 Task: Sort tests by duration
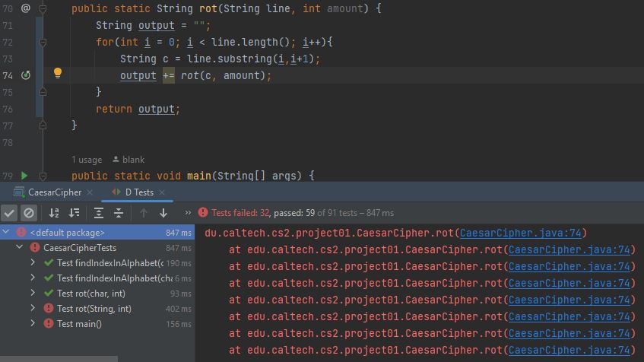[x=74, y=213]
